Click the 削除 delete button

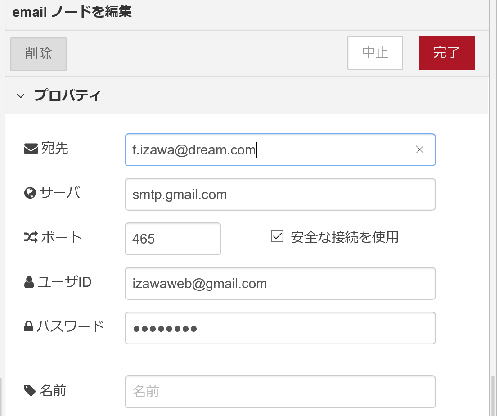pyautogui.click(x=38, y=54)
